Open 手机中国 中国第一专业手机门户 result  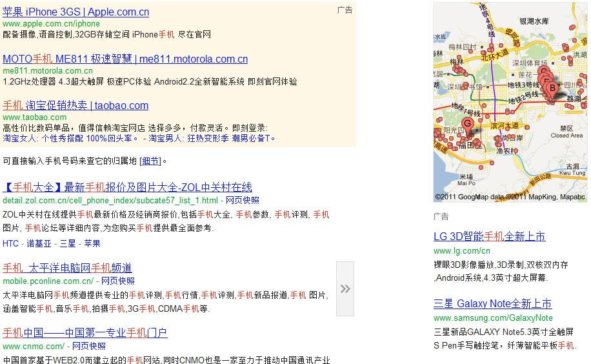[85, 332]
